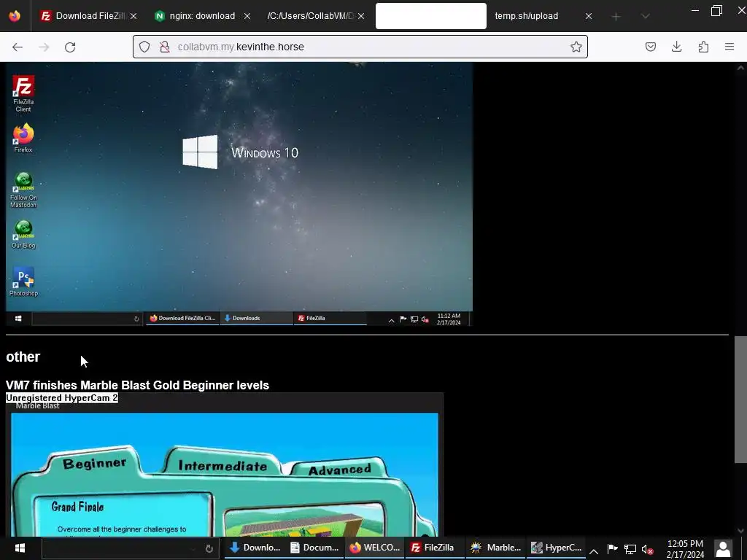This screenshot has width=747, height=560.
Task: Click the VM7 finishes Marble Blast heading
Action: 138,385
